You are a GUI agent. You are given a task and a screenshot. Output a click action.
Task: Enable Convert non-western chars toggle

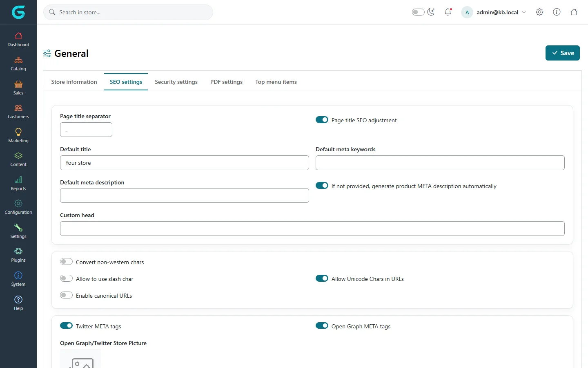[x=66, y=262]
